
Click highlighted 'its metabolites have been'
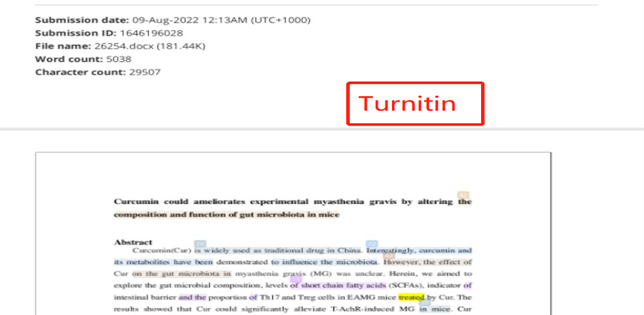click(x=163, y=262)
